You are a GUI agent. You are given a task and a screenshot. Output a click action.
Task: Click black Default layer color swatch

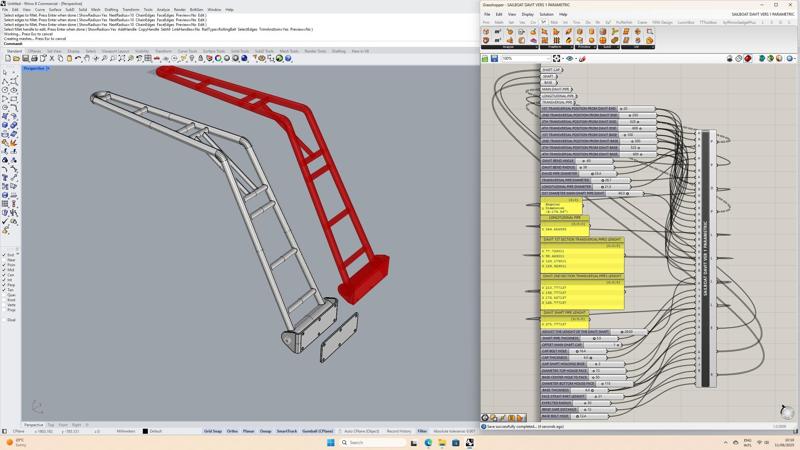145,431
